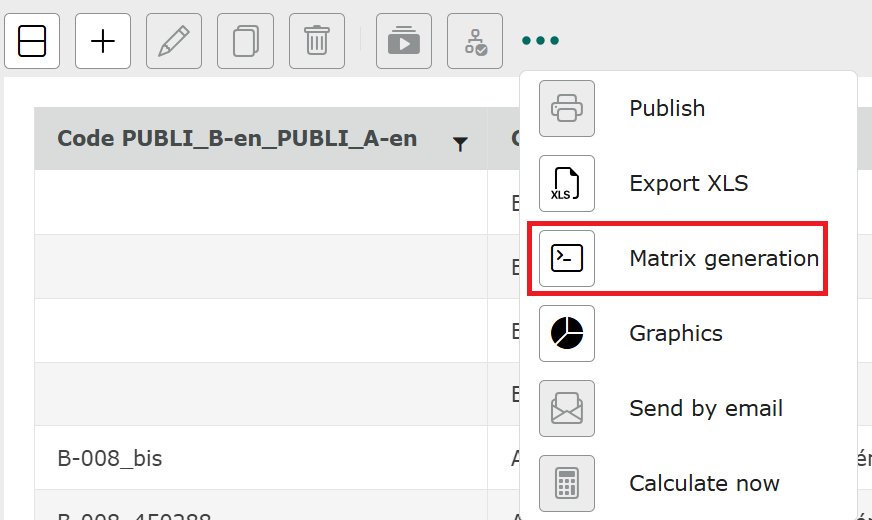Click the play slideshow toolbar icon
Viewport: 872px width, 520px height.
click(x=404, y=41)
